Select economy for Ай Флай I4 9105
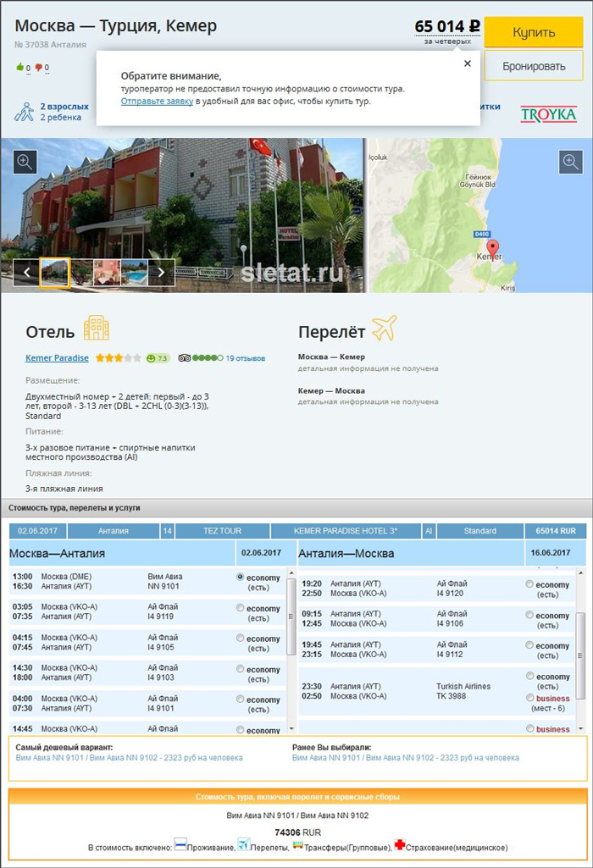Viewport: 593px width, 868px height. pyautogui.click(x=240, y=639)
